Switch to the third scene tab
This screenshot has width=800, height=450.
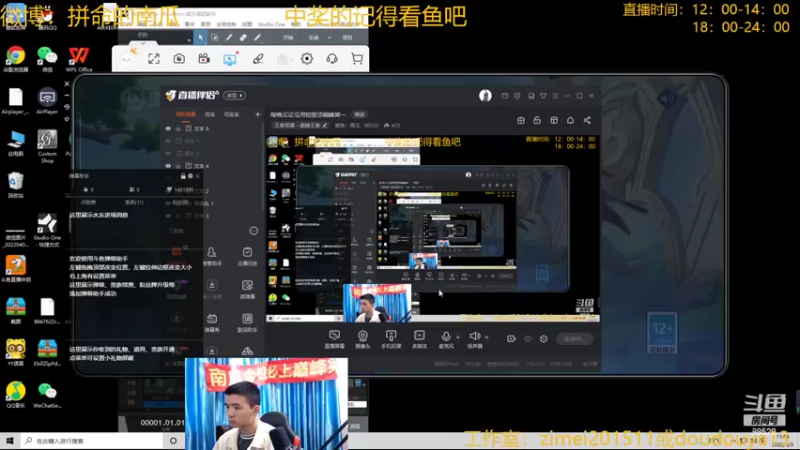tap(232, 114)
